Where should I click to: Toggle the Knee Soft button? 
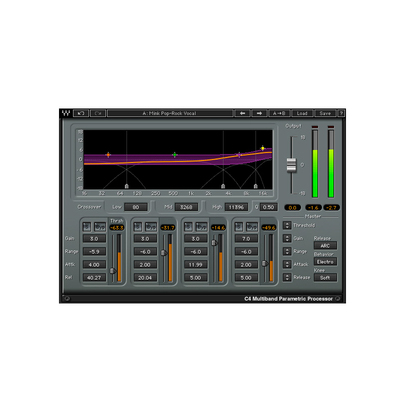click(325, 277)
